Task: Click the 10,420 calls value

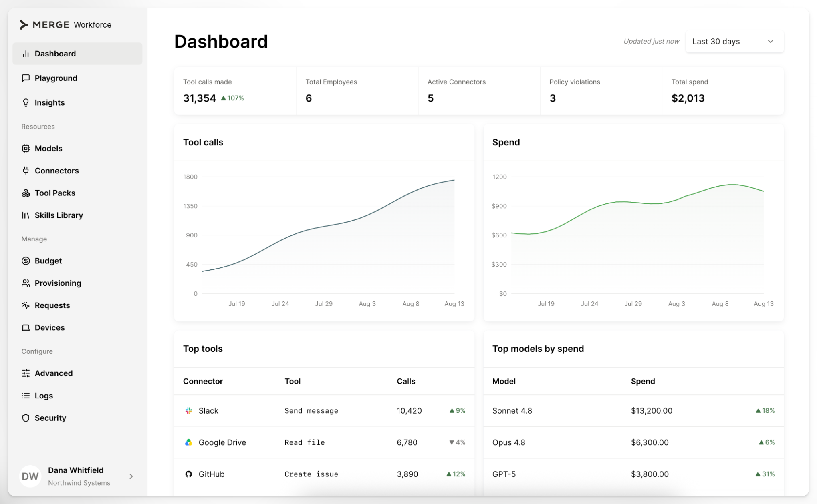Action: pyautogui.click(x=409, y=411)
